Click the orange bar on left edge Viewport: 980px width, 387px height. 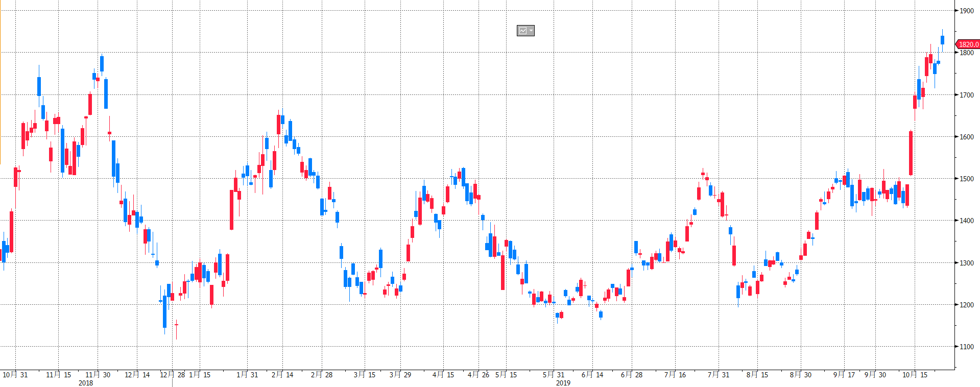pos(1,82)
